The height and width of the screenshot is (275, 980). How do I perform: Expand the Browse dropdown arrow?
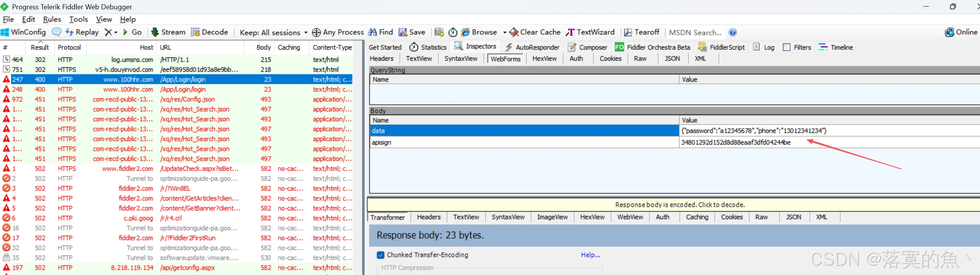504,33
